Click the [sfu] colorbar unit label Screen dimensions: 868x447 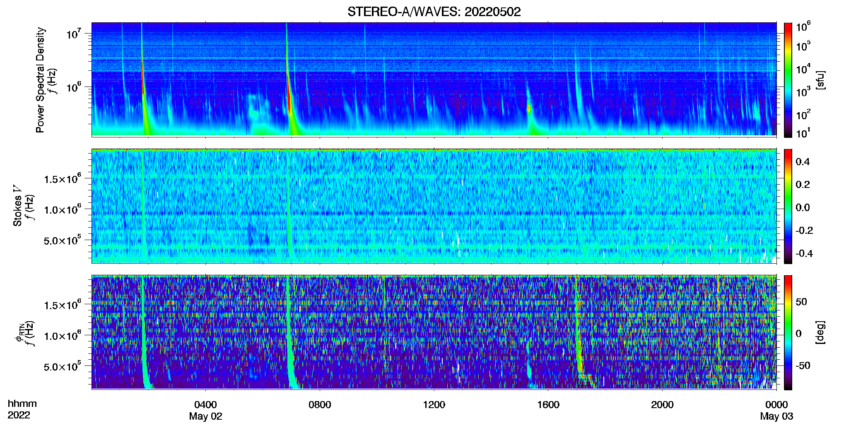821,80
